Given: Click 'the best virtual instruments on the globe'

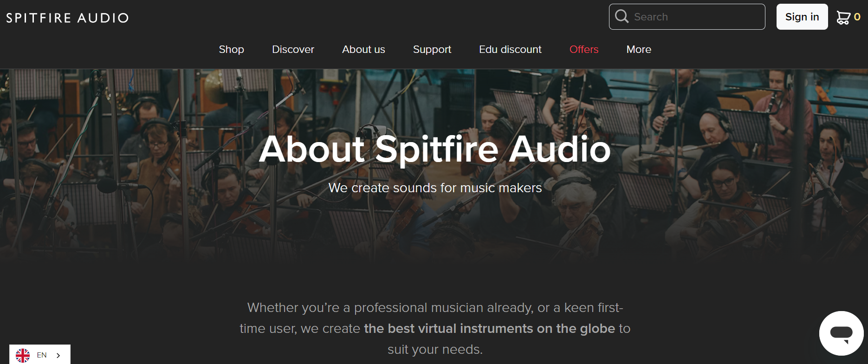Looking at the screenshot, I should pyautogui.click(x=489, y=328).
